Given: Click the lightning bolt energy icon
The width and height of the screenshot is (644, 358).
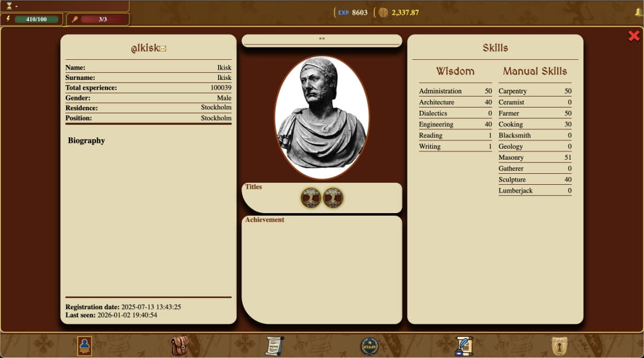Looking at the screenshot, I should [x=8, y=19].
